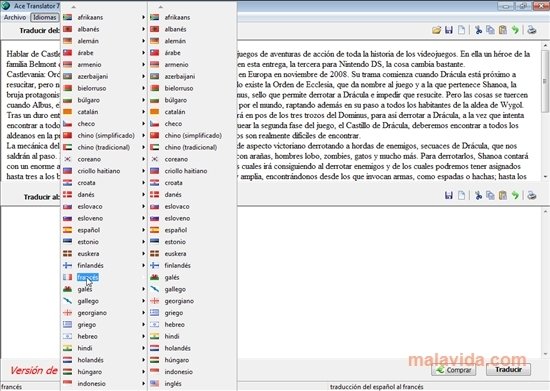Screen dimensions: 550x391
Task: Save the translation with lower floppy icon
Action: 449,195
